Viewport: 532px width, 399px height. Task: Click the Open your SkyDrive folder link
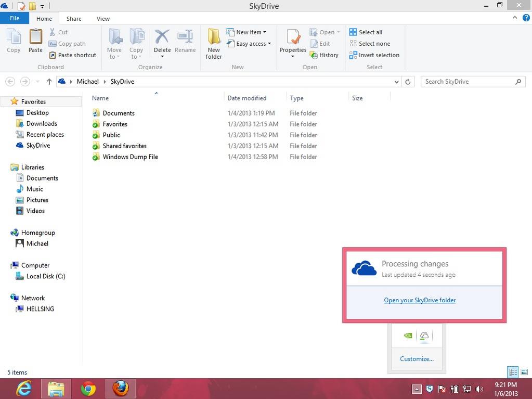(x=420, y=300)
